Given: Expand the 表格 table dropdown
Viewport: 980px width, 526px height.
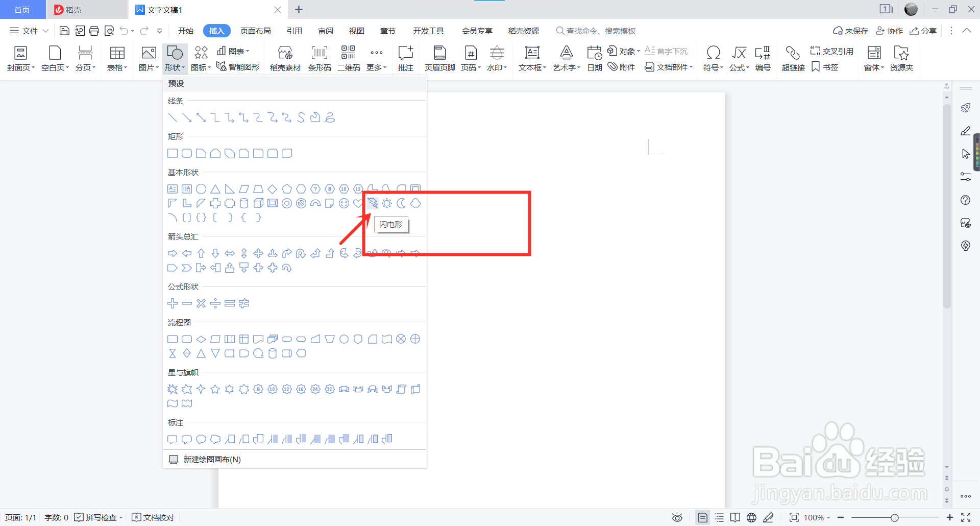Looking at the screenshot, I should click(117, 67).
